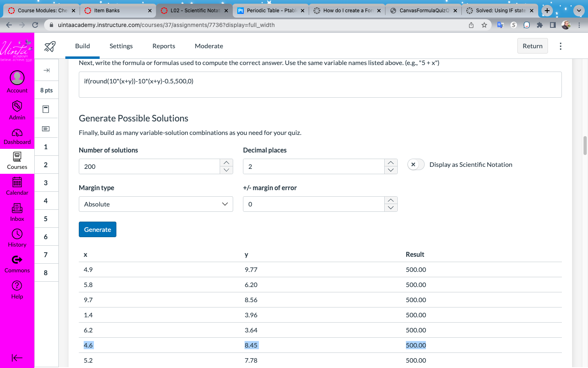Open the Help question-mark icon
Viewport: 588px width, 368px height.
17,286
